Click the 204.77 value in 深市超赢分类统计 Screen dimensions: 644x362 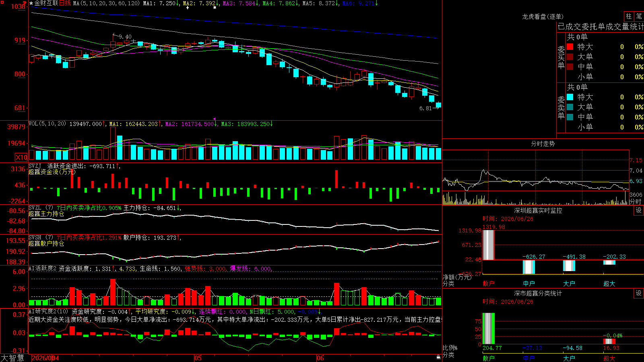point(492,348)
